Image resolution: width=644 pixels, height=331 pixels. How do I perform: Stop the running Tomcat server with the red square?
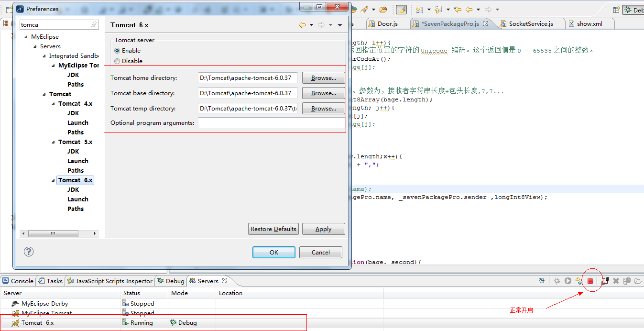[x=590, y=281]
